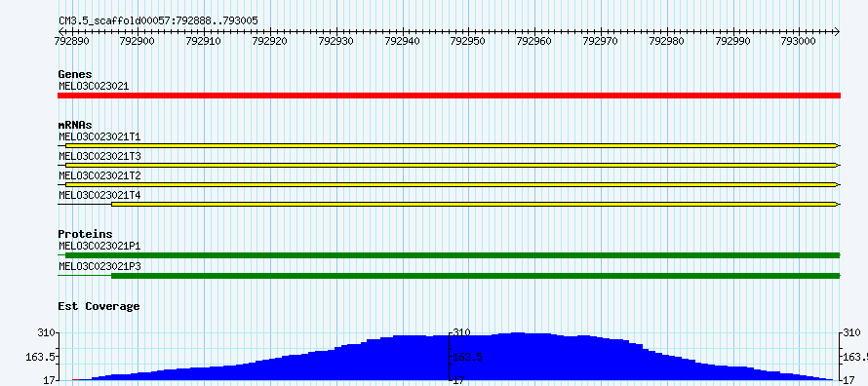This screenshot has width=868, height=386.
Task: Click ruler position 792940
Action: click(403, 41)
